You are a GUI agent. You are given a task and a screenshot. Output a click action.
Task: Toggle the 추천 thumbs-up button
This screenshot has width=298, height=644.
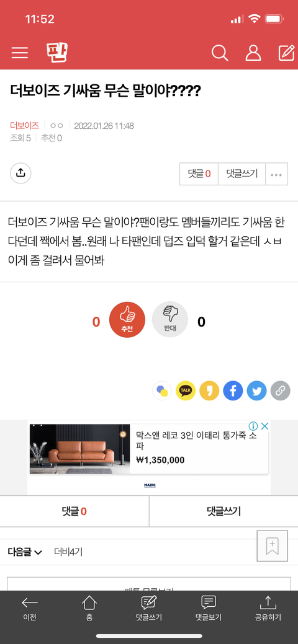coord(127,320)
